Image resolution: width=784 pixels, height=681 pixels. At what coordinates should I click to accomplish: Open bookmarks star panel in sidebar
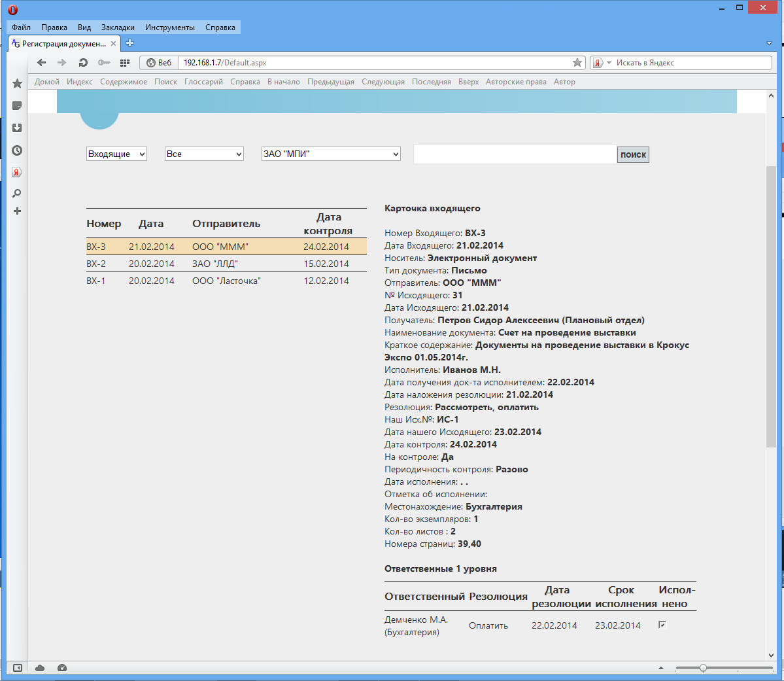17,84
